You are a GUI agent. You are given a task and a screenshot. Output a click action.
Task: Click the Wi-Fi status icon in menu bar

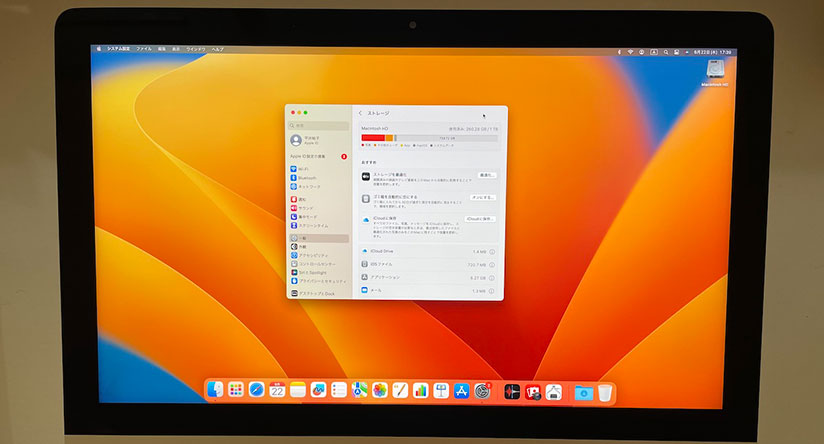(630, 52)
